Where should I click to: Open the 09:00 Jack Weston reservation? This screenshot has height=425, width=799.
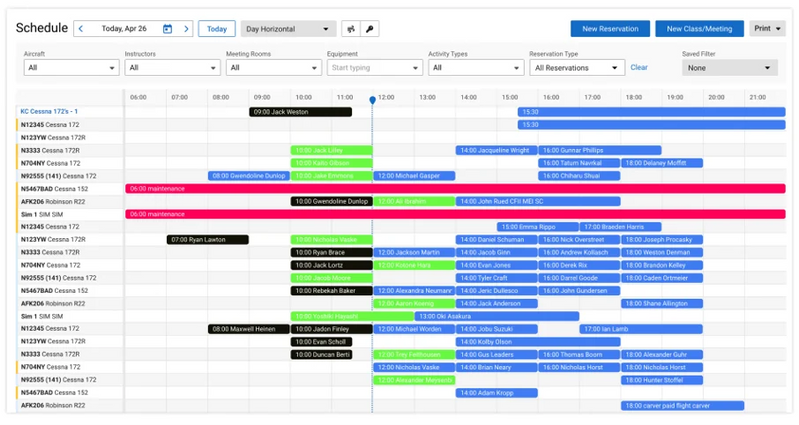pyautogui.click(x=299, y=112)
